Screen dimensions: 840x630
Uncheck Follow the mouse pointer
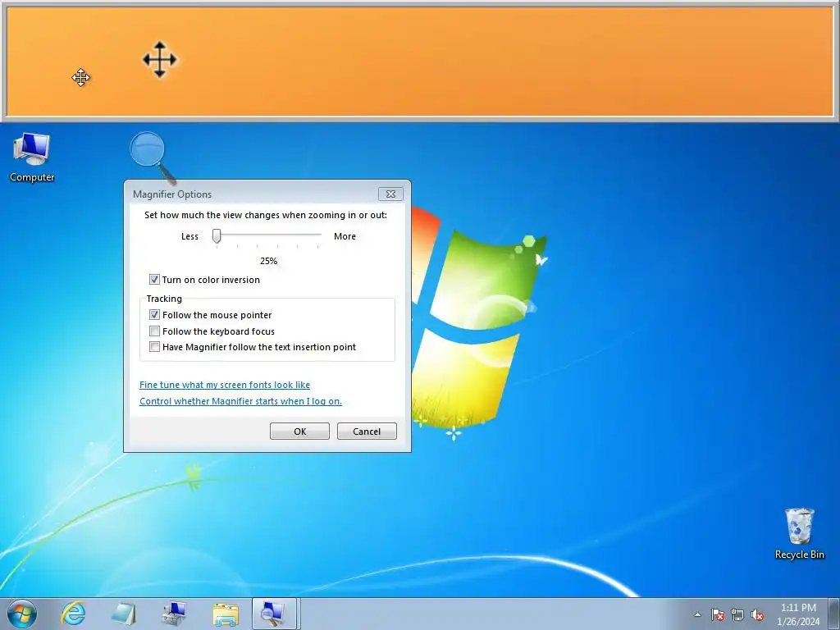(x=154, y=315)
